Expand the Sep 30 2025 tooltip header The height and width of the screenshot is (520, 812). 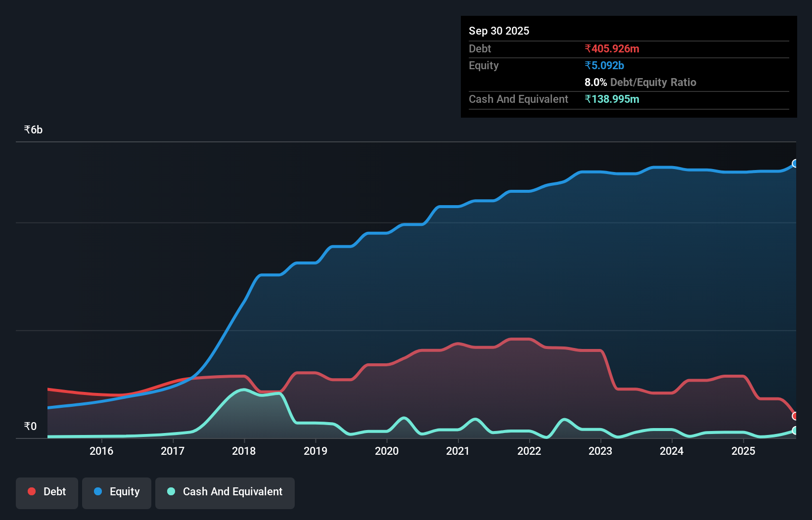tap(499, 31)
